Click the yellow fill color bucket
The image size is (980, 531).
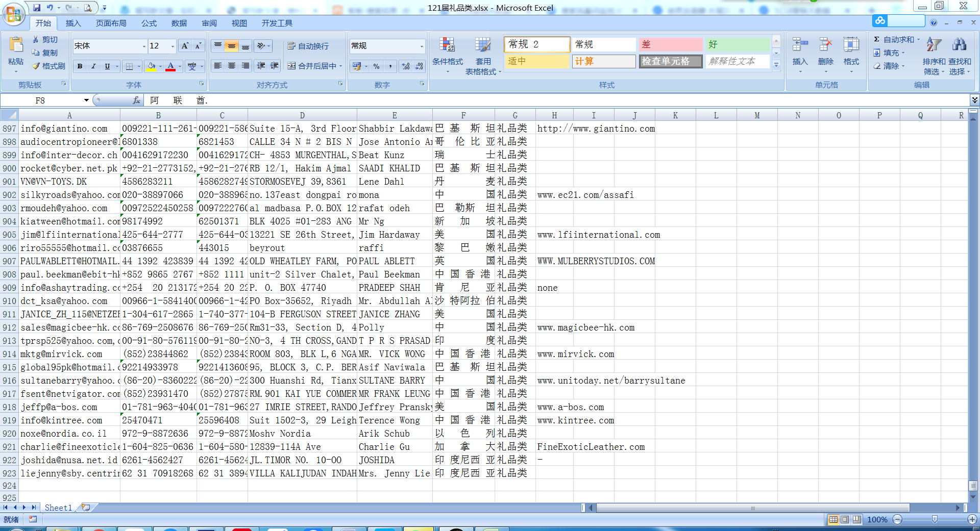(x=151, y=66)
